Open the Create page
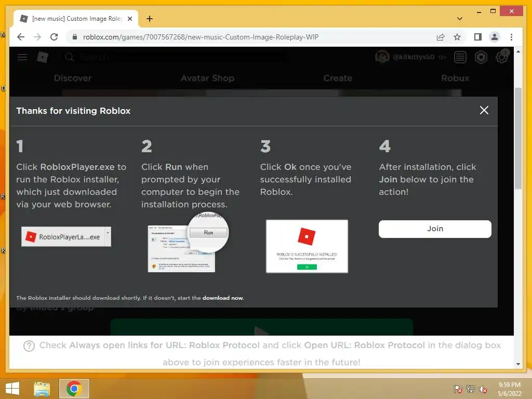Image resolution: width=532 pixels, height=399 pixels. click(338, 78)
